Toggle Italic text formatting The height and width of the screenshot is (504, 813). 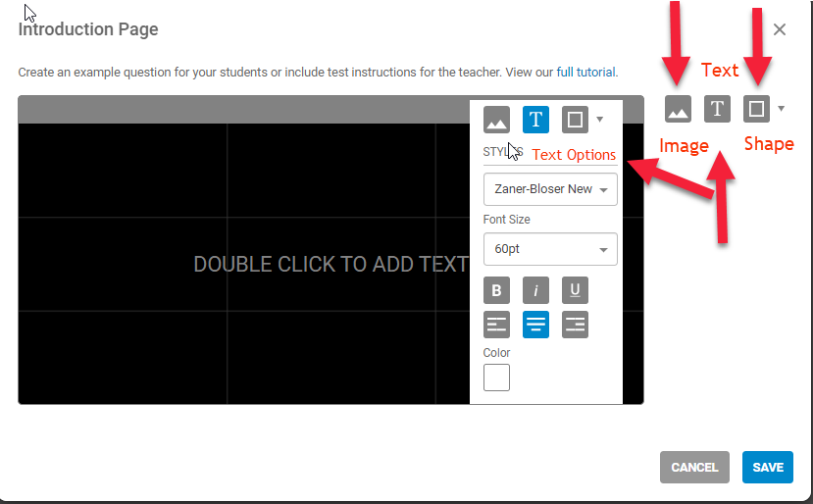535,290
